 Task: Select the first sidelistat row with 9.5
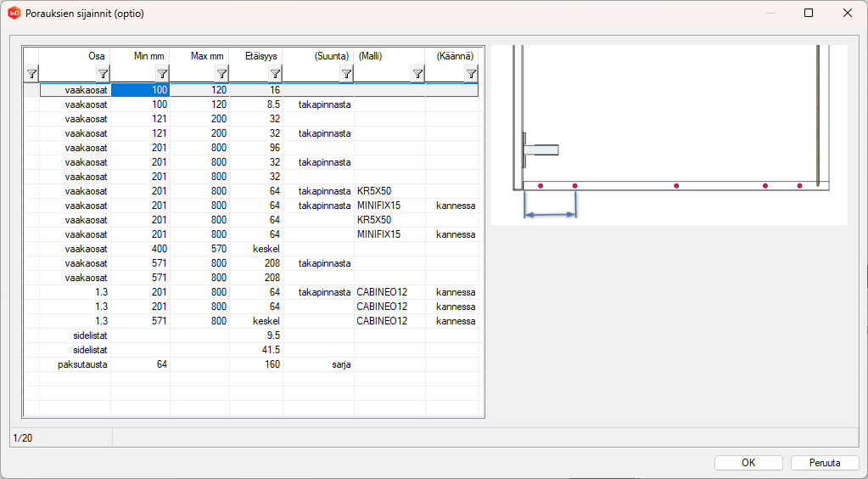point(85,335)
